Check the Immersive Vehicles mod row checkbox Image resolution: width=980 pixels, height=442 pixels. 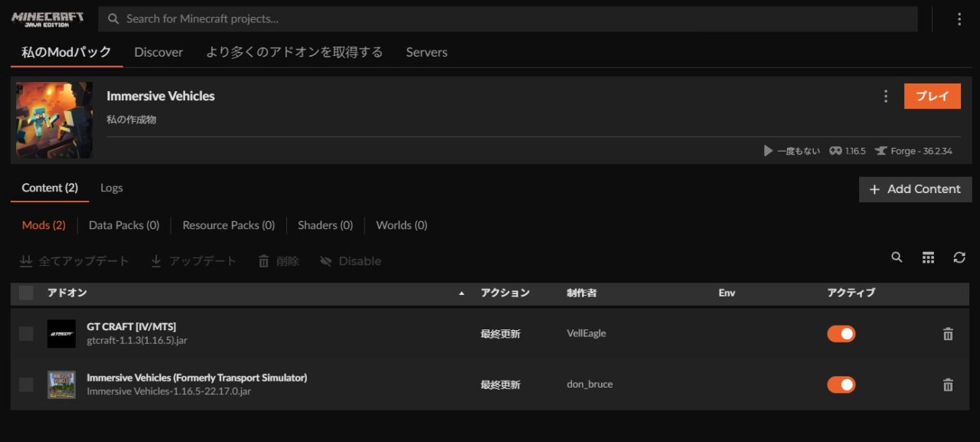26,385
